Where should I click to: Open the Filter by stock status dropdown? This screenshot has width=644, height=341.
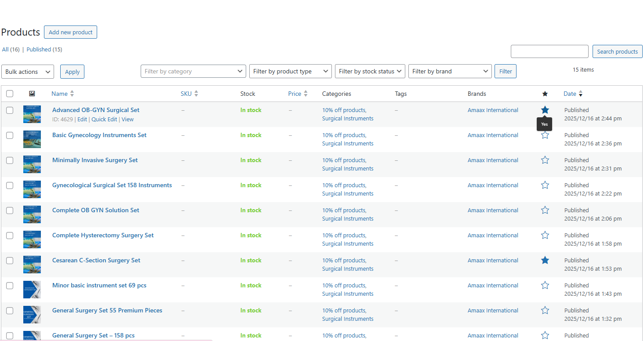pos(370,71)
